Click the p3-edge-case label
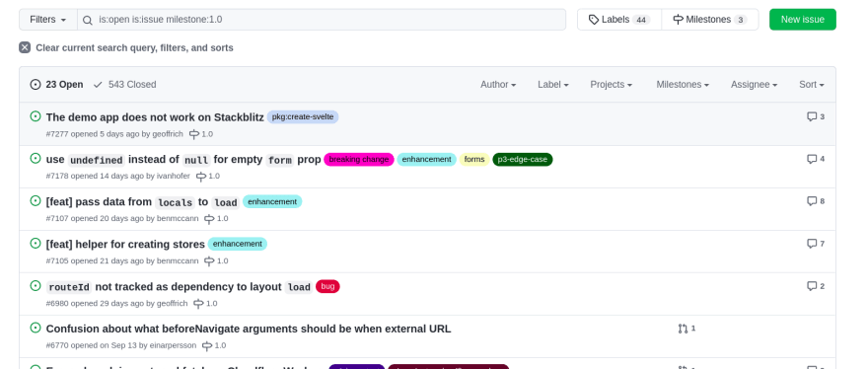The image size is (868, 369). (522, 160)
